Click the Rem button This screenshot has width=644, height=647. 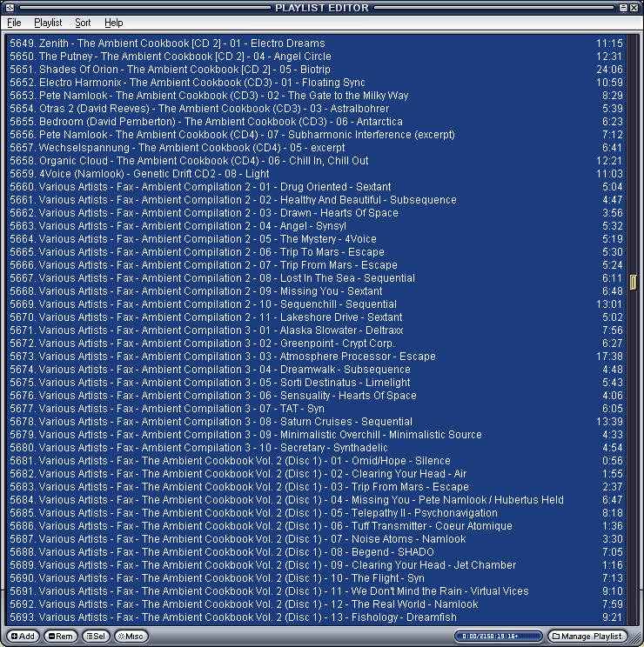pos(61,636)
